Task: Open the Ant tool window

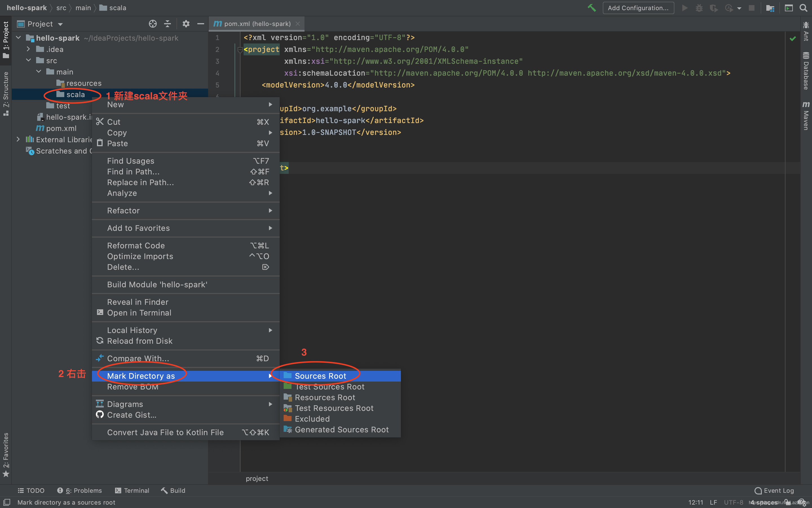Action: [x=806, y=31]
